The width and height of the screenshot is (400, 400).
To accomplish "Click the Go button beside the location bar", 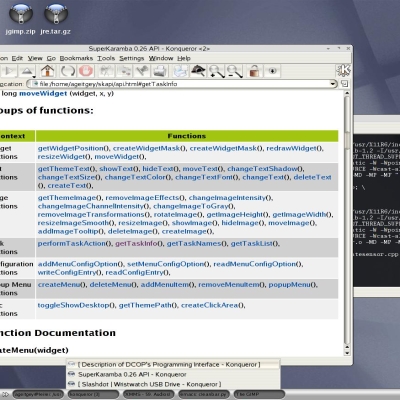I will click(344, 84).
